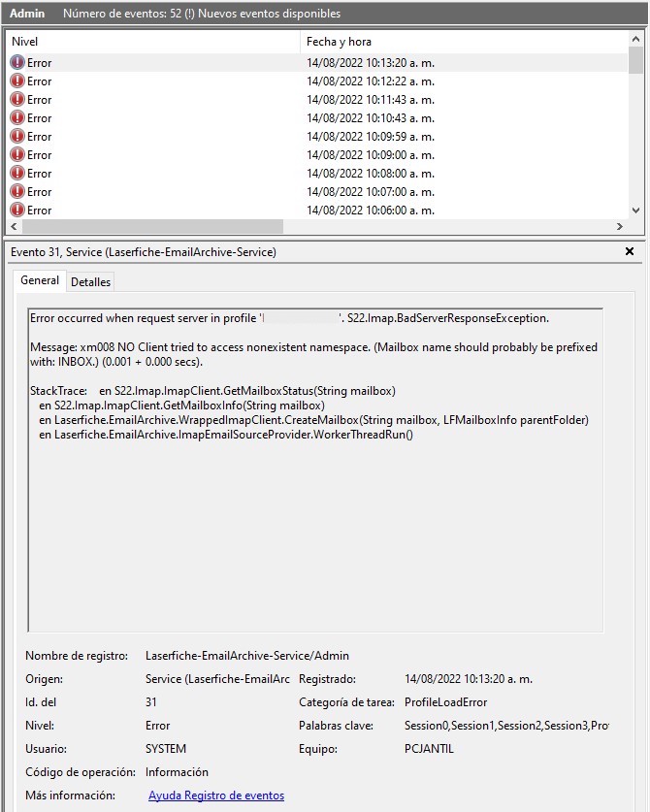Click the GetMailboxStatus stack trace line
The width and height of the screenshot is (650, 812).
[x=212, y=391]
